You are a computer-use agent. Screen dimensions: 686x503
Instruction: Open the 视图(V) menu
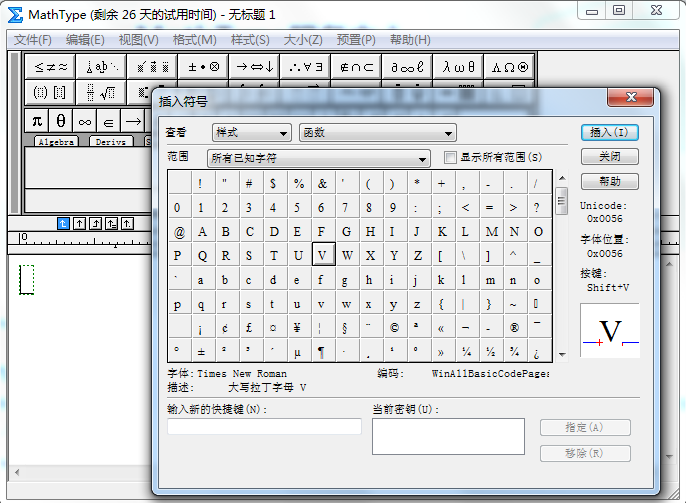[139, 40]
